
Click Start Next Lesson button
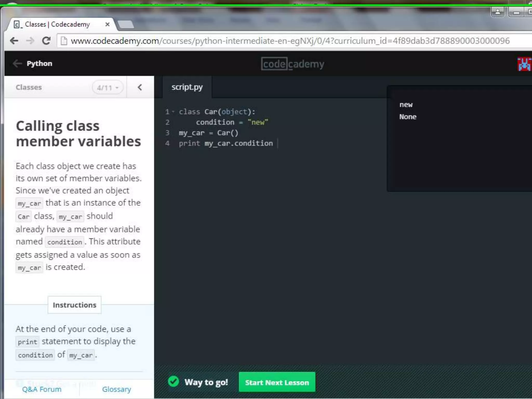[x=277, y=382]
